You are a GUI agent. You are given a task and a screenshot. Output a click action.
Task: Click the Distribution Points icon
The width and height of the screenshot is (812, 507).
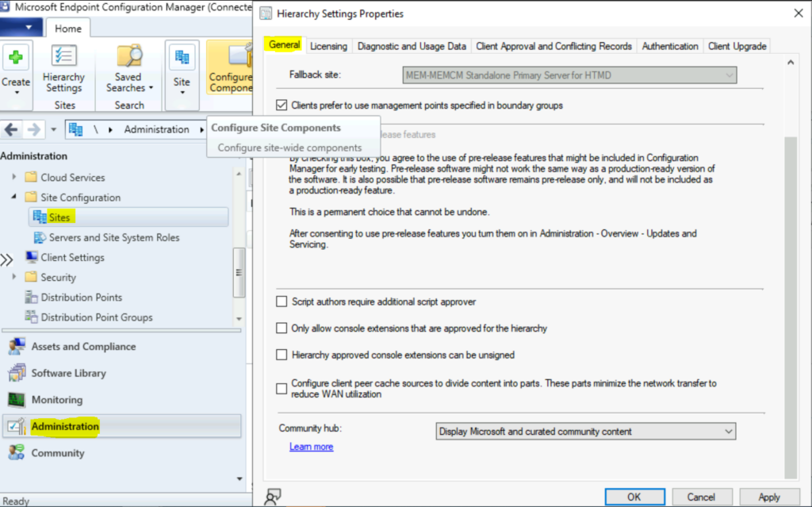31,297
